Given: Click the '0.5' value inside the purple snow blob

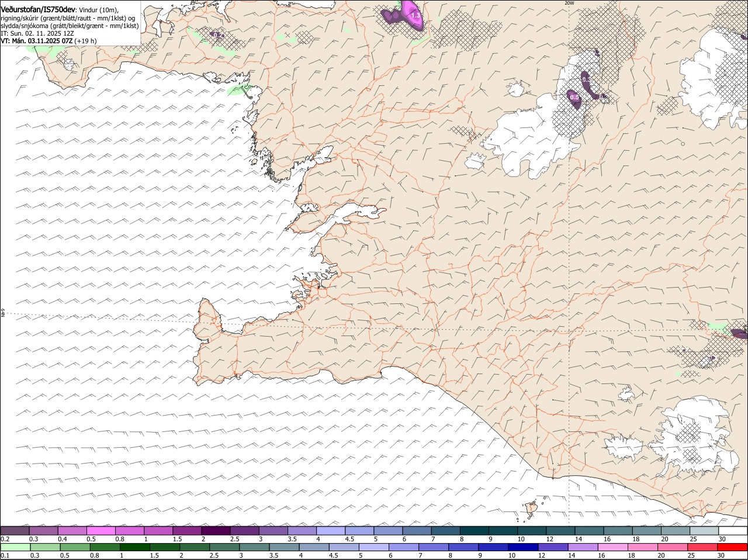Looking at the screenshot, I should coord(574,98).
